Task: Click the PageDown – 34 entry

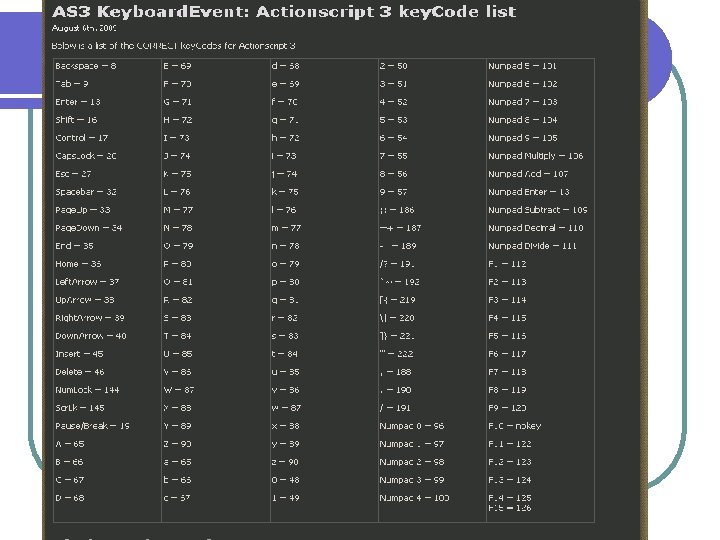Action: tap(89, 228)
